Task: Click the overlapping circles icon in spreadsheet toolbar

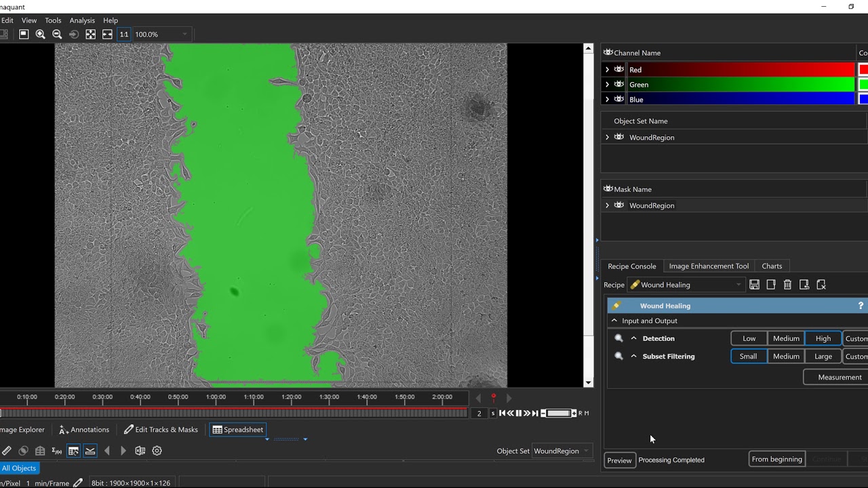Action: [x=23, y=451]
